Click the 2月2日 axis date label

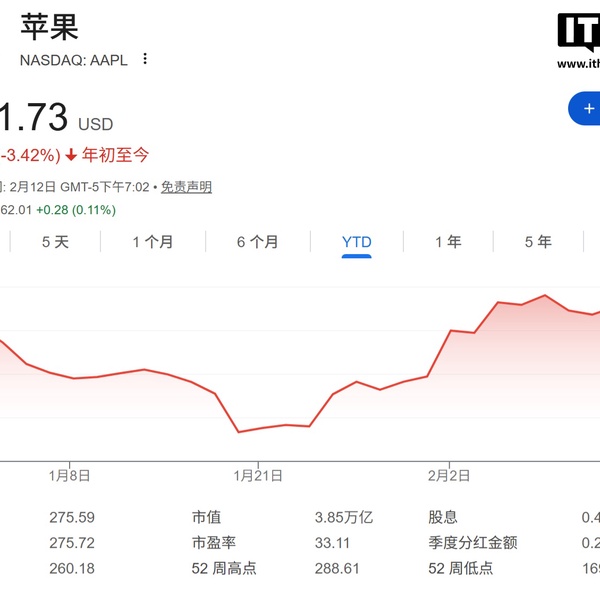tap(449, 476)
